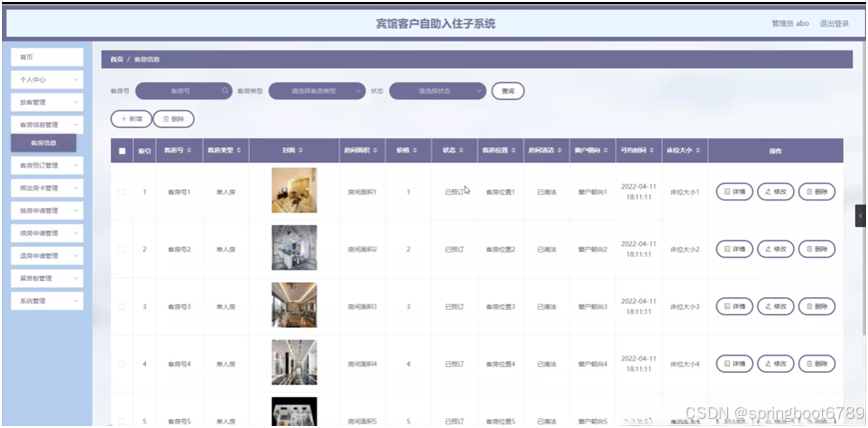The image size is (868, 428).
Task: Click 删除 for 客房号2 row
Action: pyautogui.click(x=817, y=249)
